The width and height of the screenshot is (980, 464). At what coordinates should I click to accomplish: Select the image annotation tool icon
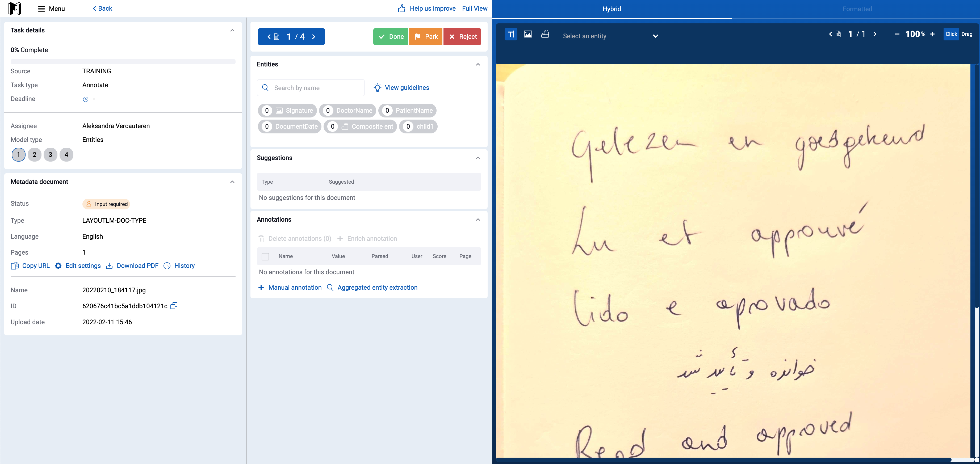pos(528,34)
